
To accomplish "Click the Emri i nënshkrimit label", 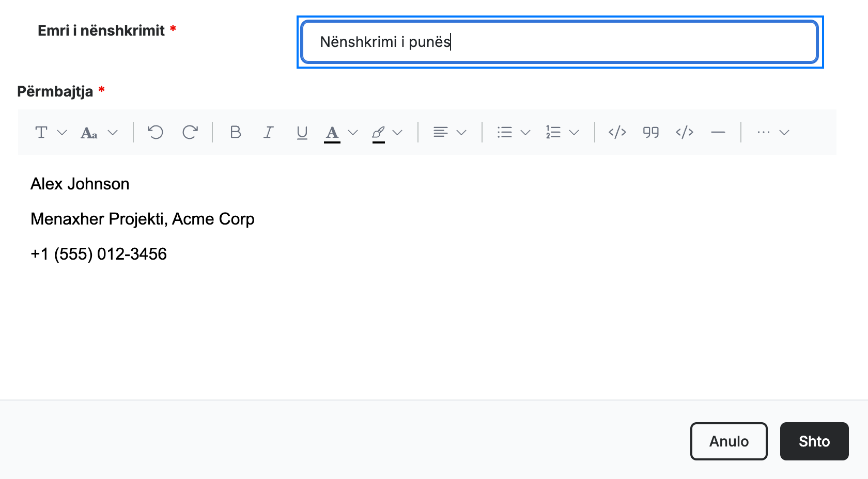I will (101, 31).
